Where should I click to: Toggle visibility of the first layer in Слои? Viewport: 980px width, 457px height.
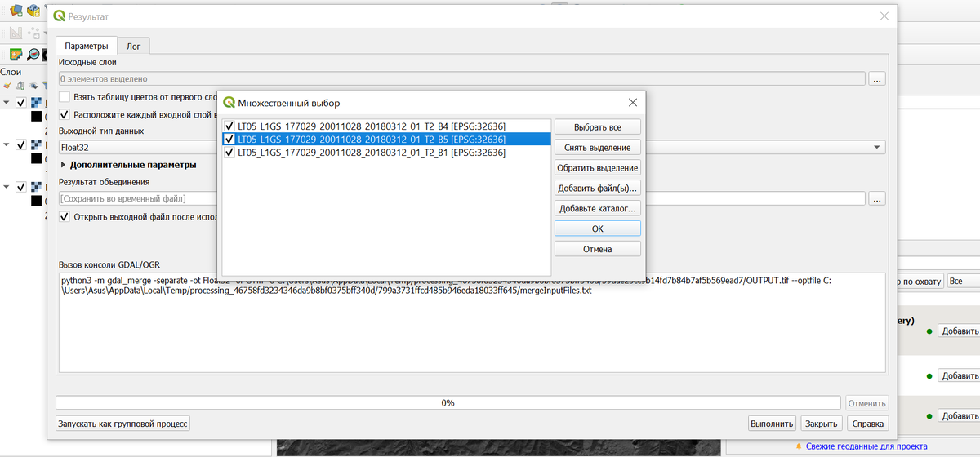(21, 103)
